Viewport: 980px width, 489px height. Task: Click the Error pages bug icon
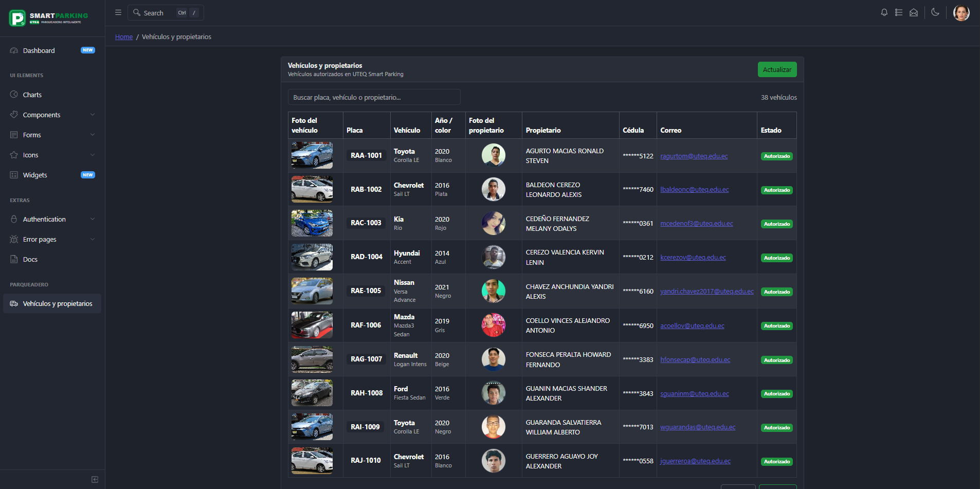14,239
